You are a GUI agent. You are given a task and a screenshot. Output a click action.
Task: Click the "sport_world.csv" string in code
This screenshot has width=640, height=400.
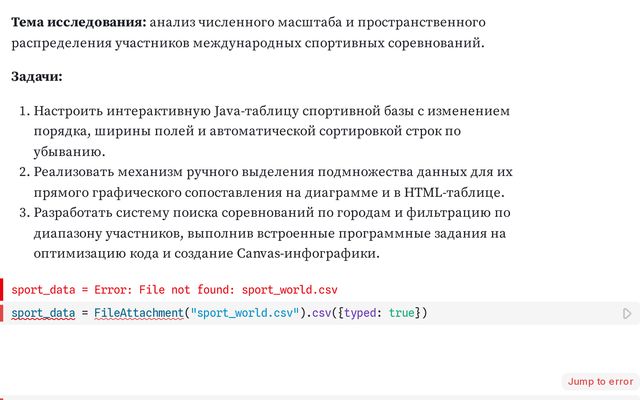click(x=245, y=313)
